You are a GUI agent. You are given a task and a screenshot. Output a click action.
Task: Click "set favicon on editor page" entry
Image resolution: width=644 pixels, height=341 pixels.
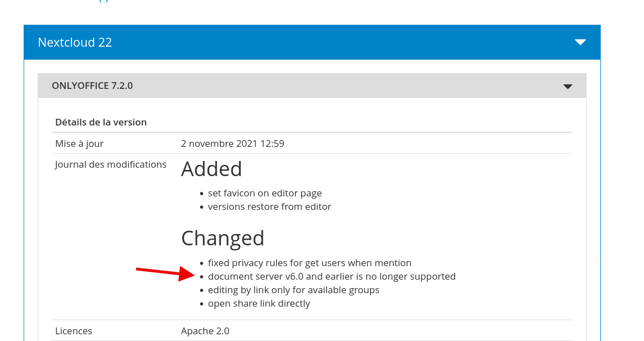click(265, 193)
